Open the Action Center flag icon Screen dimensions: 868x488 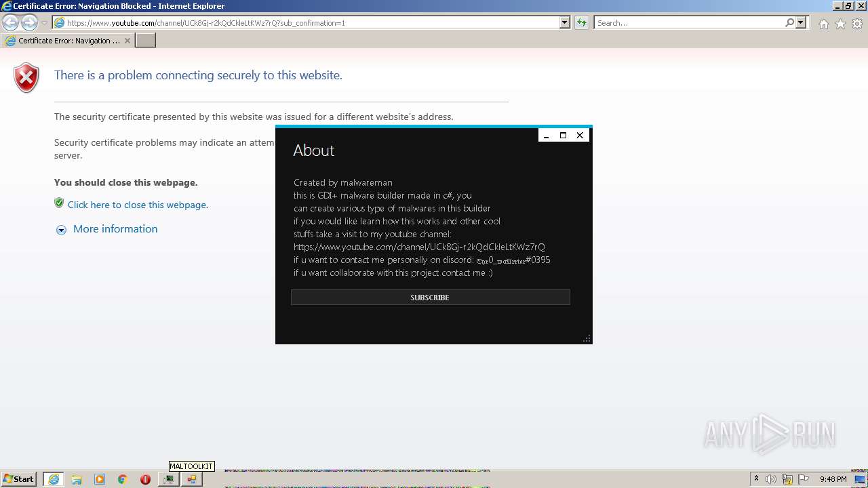point(804,479)
